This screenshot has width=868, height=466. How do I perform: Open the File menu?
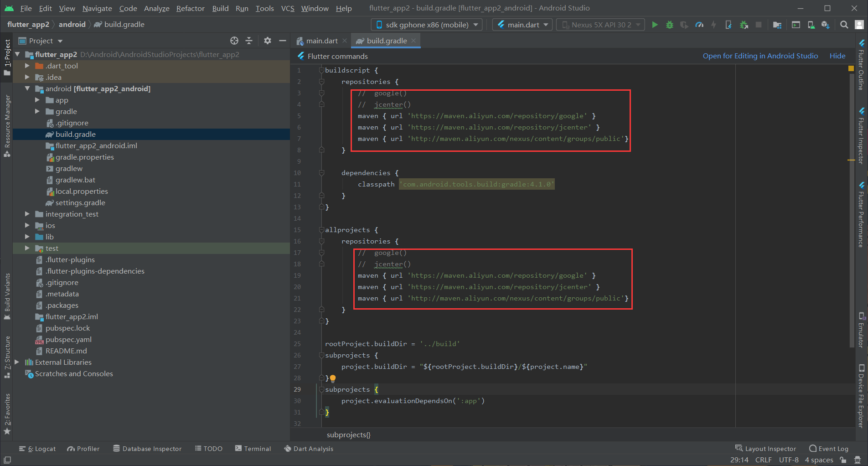(26, 8)
